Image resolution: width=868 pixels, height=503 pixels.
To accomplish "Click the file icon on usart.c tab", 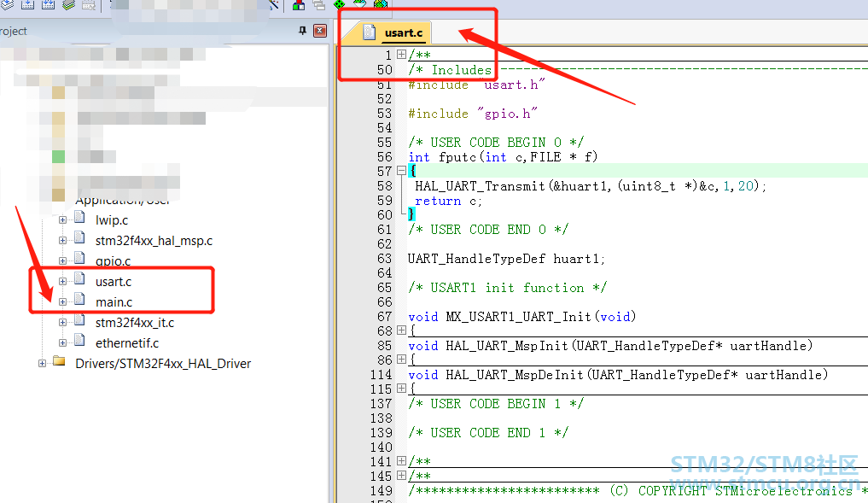I will 370,32.
